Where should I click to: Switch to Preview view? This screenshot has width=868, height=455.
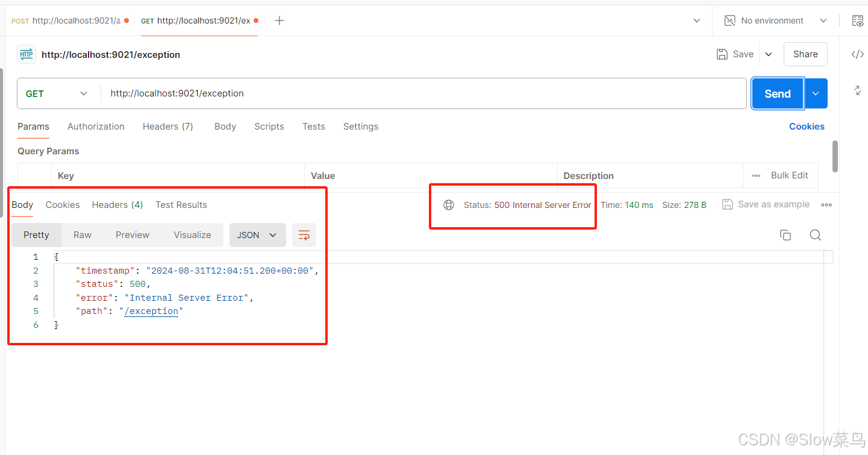(x=133, y=235)
